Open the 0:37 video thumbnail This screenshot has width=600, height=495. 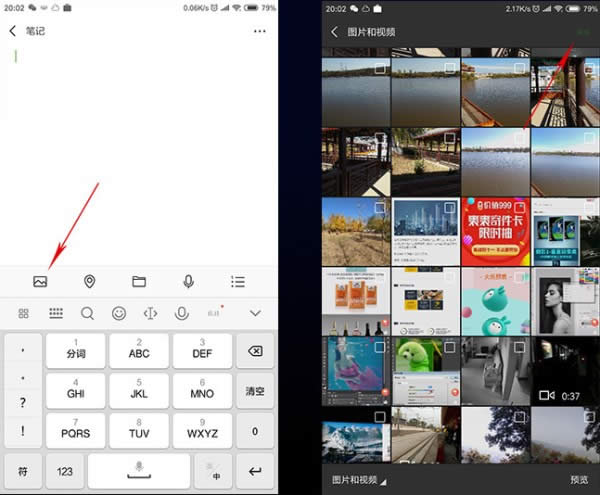tap(565, 371)
